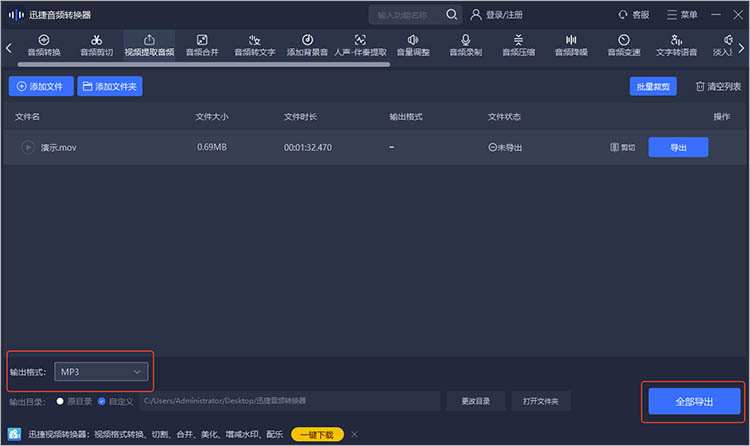Export 演示.mov with the 导出 button
750x446 pixels.
(x=678, y=147)
